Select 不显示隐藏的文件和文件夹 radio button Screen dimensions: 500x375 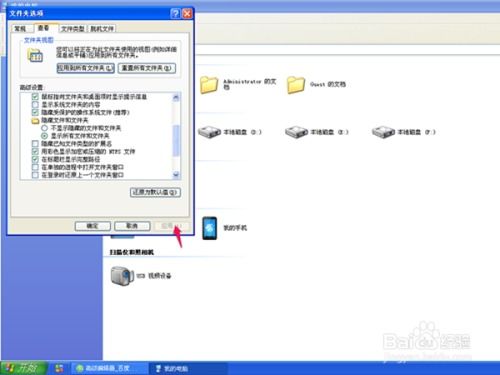click(x=44, y=128)
